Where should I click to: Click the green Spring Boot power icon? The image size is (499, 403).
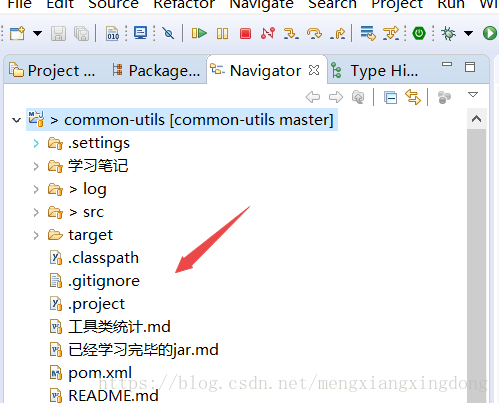(419, 33)
